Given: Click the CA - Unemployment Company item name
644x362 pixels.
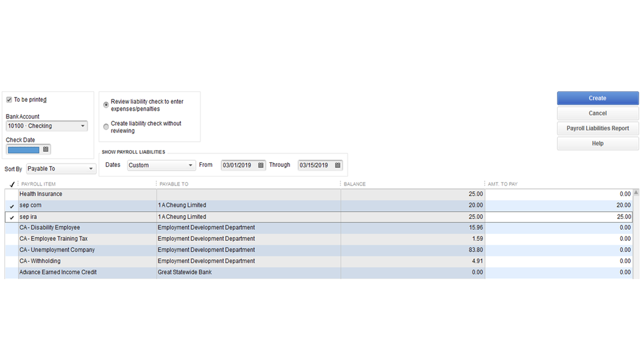Looking at the screenshot, I should tap(57, 250).
